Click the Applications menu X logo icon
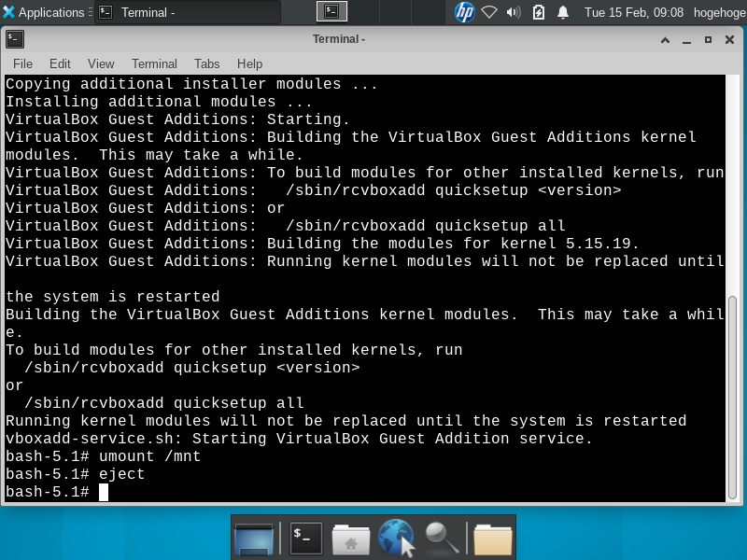Image resolution: width=747 pixels, height=560 pixels. coord(8,12)
